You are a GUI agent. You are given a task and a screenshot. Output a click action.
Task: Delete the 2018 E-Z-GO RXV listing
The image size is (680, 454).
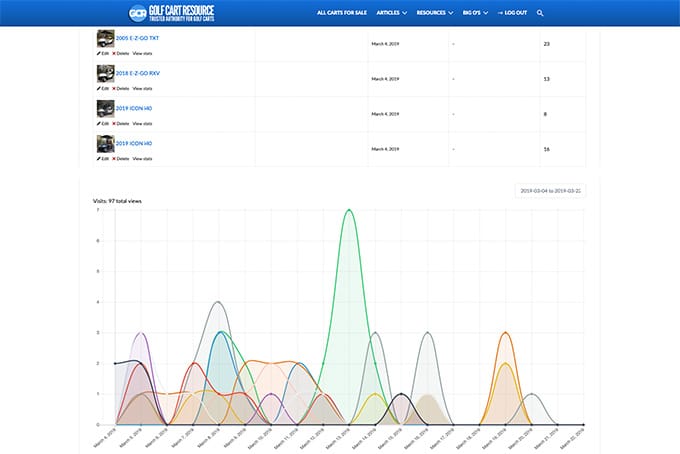click(120, 88)
